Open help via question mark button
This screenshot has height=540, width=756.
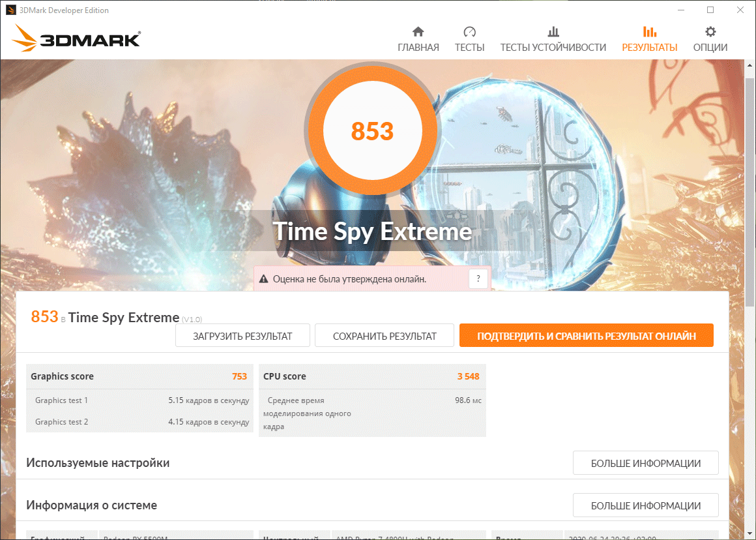[478, 278]
